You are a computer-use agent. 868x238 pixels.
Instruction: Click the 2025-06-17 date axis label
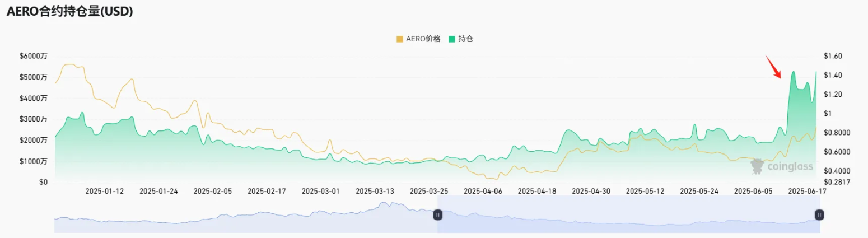pos(807,191)
